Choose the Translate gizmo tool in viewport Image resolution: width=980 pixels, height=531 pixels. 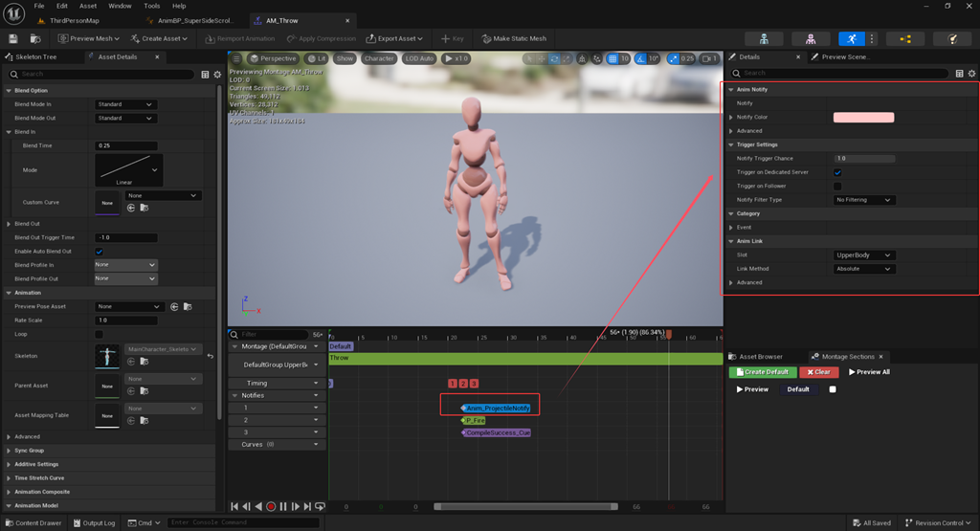pos(542,58)
